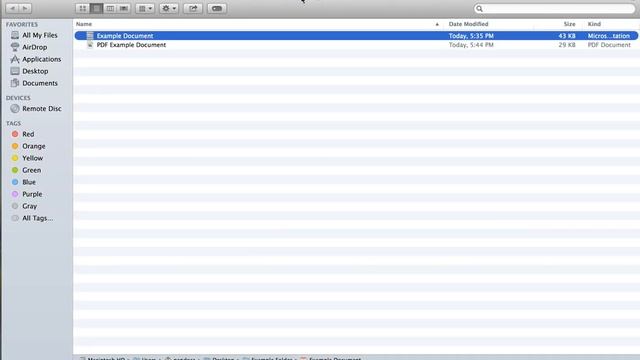Click the AirDrop parachute icon

click(x=15, y=47)
